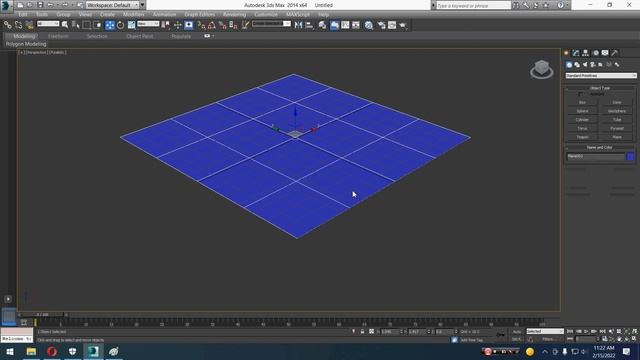Open the selection filter dropdown in toolbar
Viewport: 640px width, 360px height.
(x=48, y=24)
